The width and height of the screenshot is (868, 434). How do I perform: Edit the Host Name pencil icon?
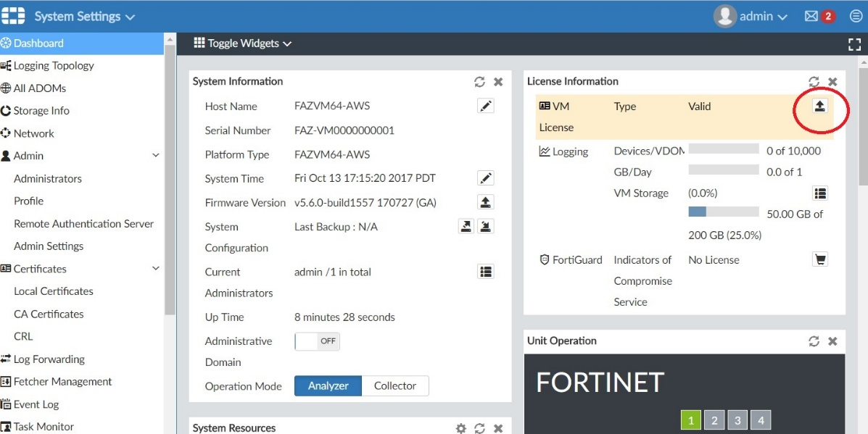486,107
